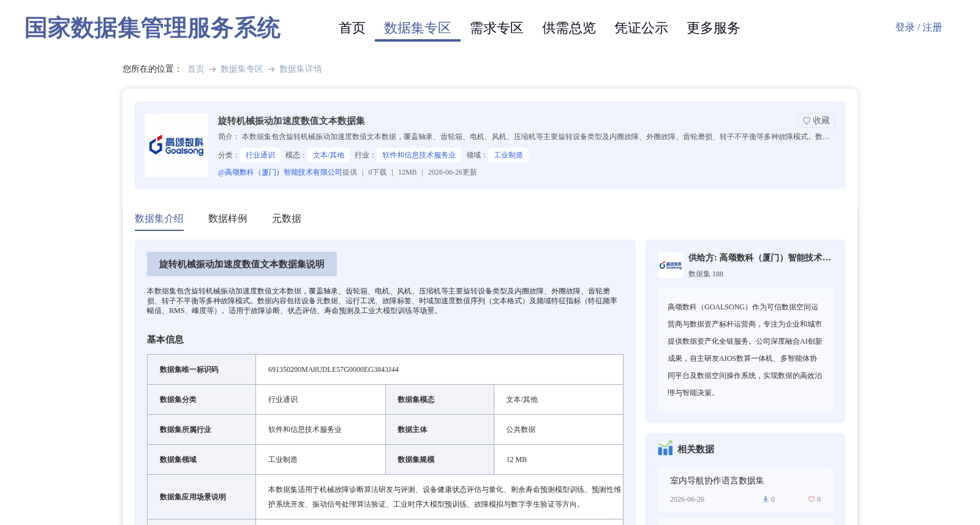980x525 pixels.
Task: Click the 数据集分类 table label
Action: pos(178,399)
